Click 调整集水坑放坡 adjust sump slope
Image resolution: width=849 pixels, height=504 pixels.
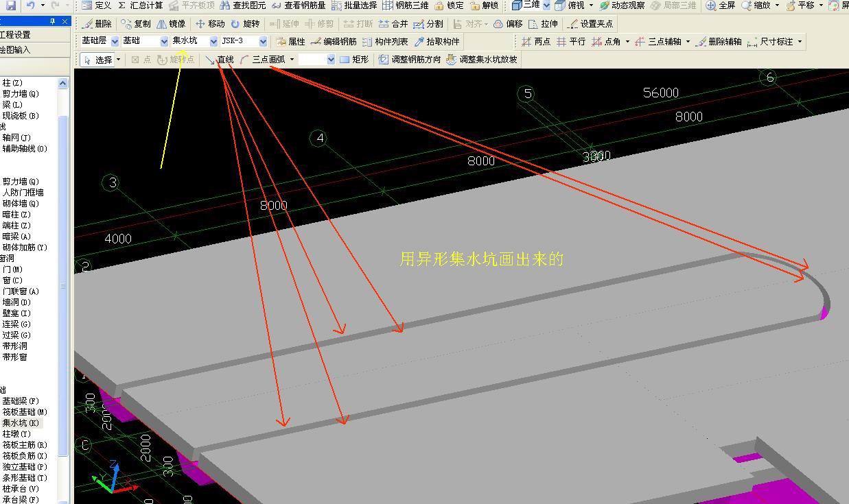481,60
